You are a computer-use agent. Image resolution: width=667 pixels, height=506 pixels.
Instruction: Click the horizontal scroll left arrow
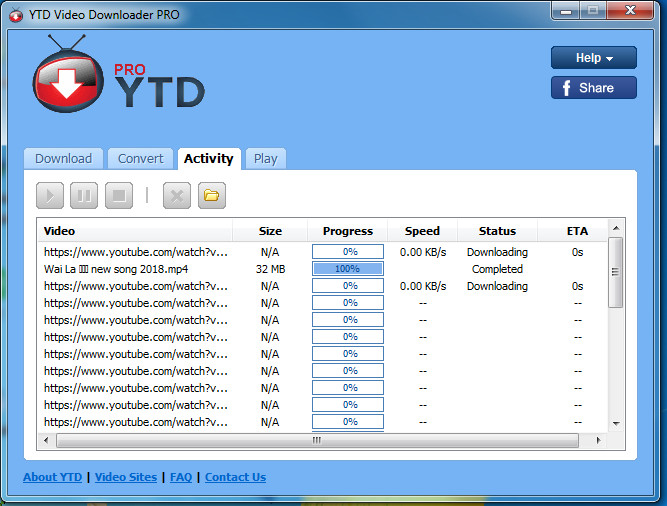tap(46, 440)
